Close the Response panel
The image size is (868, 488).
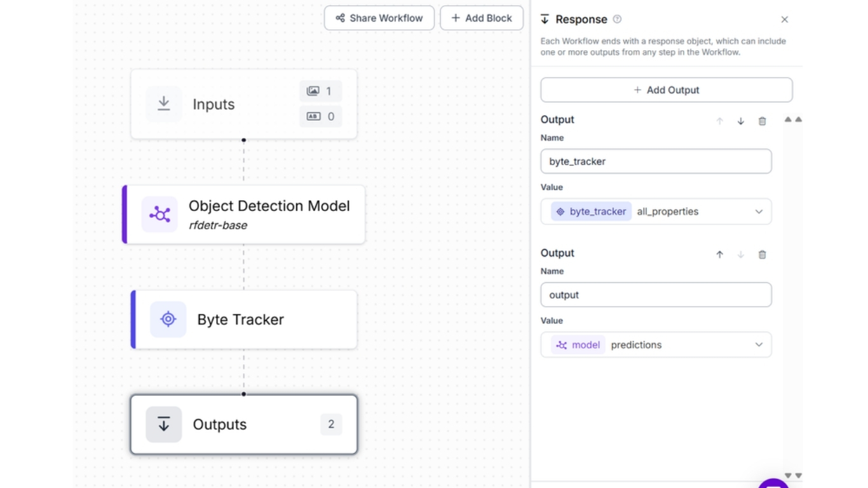pyautogui.click(x=784, y=20)
